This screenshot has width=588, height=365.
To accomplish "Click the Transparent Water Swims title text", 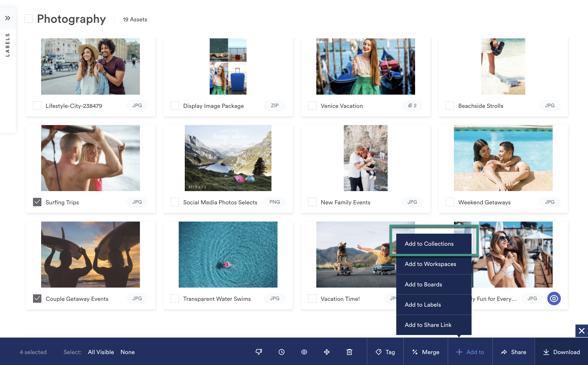I will click(217, 299).
